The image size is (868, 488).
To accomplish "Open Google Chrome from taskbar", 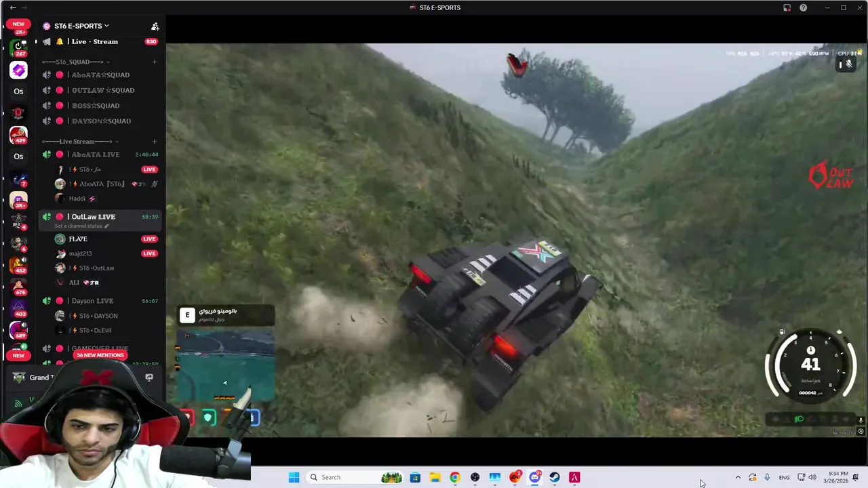I will (455, 477).
